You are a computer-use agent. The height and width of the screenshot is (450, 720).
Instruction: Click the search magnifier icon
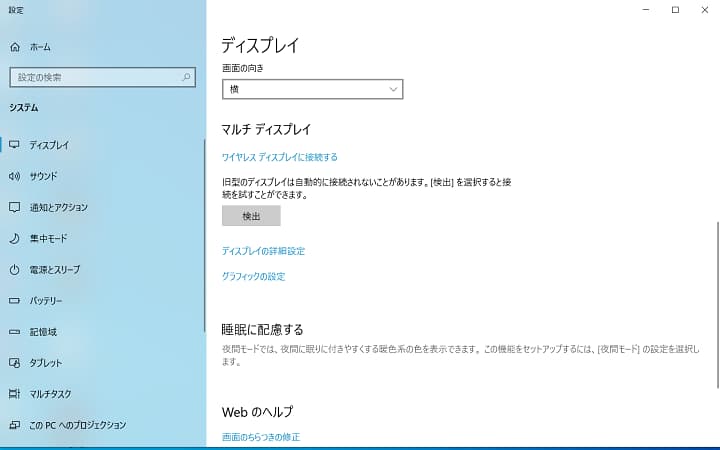pyautogui.click(x=186, y=77)
